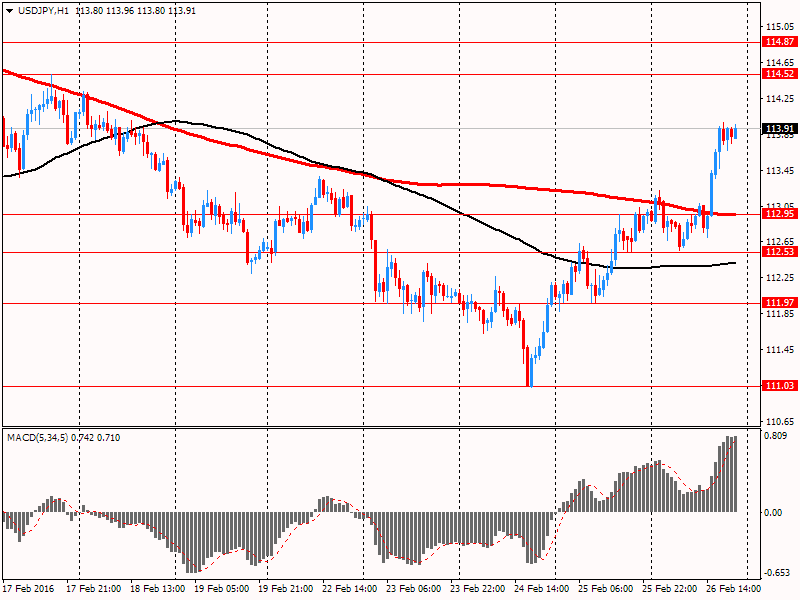Viewport: 800px width, 600px height.
Task: Select the 114.65 price axis value
Action: [780, 62]
